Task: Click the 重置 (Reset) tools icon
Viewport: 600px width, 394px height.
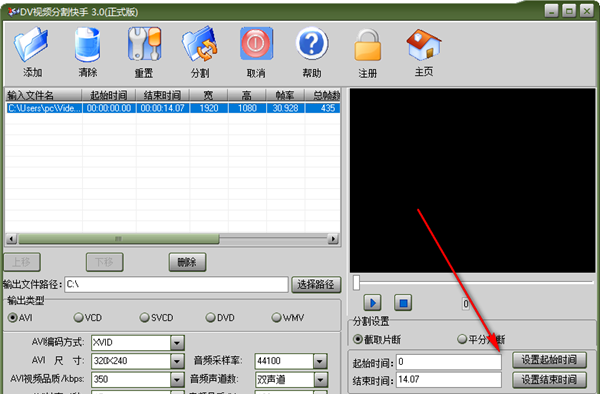Action: [144, 44]
